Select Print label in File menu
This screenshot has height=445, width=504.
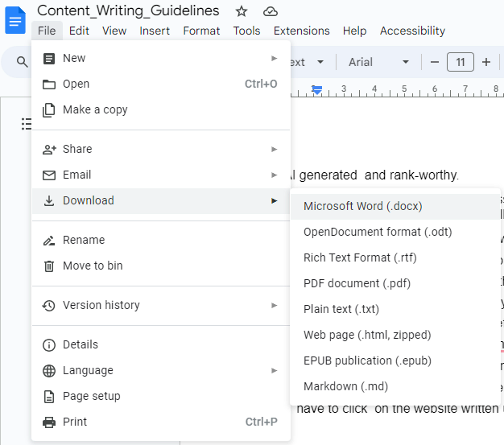[75, 422]
